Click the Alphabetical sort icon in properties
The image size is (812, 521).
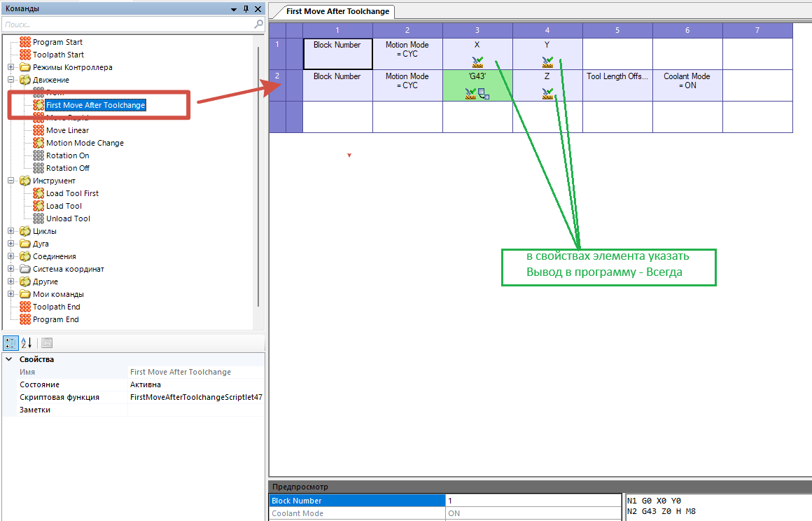27,343
